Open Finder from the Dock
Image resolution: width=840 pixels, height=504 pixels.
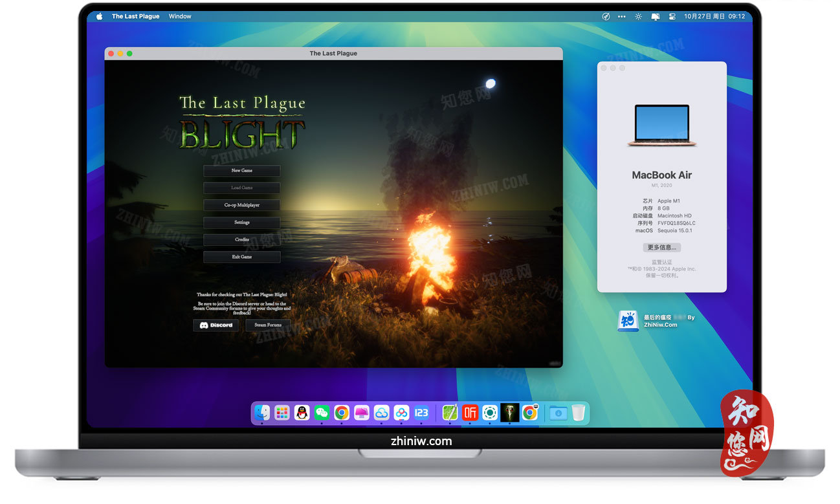click(x=261, y=412)
